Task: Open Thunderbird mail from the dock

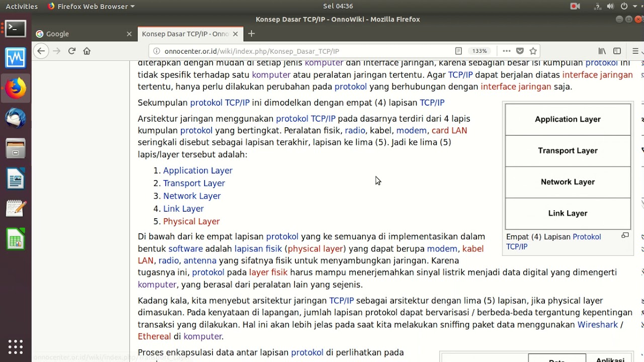Action: click(16, 119)
